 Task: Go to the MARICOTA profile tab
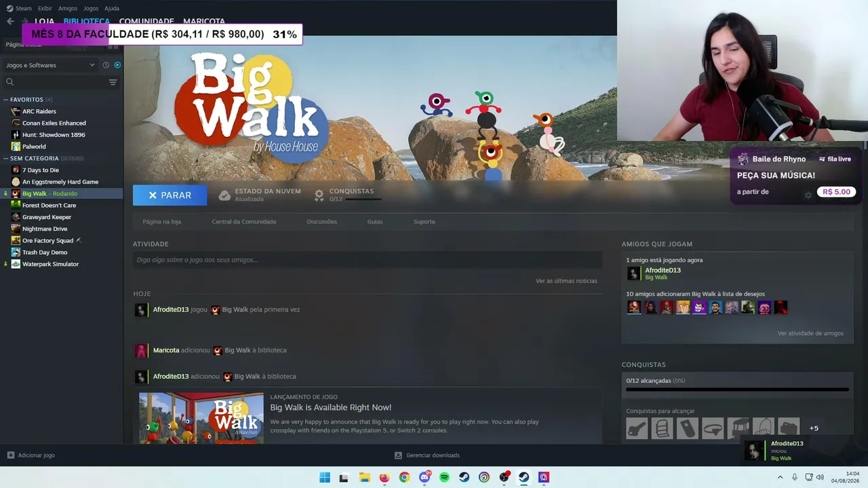[x=204, y=21]
